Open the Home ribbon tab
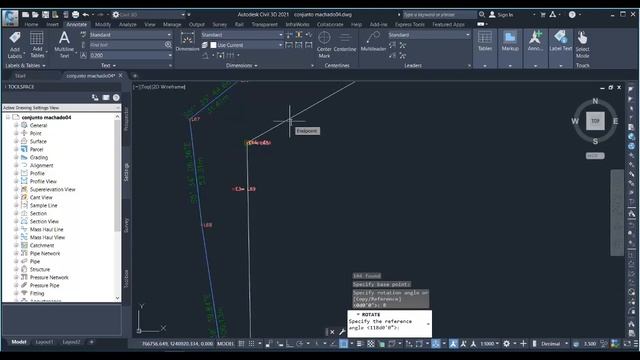 31,24
